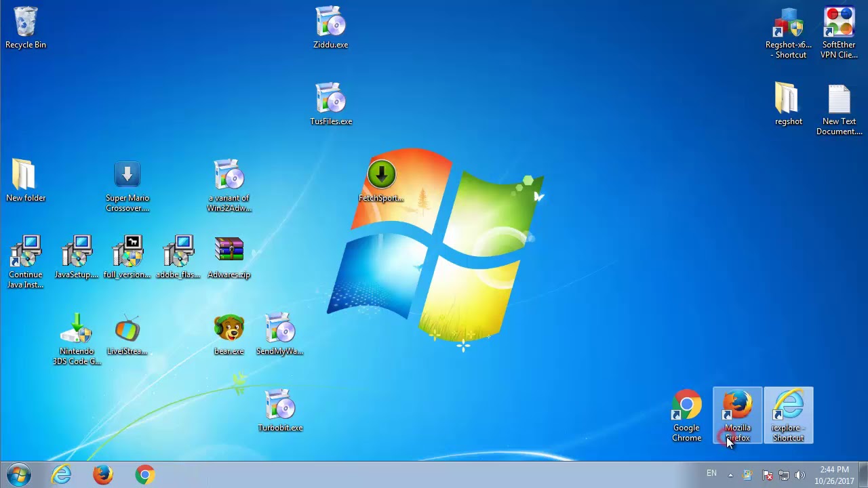
Task: Open the Action Center flag icon
Action: (768, 475)
